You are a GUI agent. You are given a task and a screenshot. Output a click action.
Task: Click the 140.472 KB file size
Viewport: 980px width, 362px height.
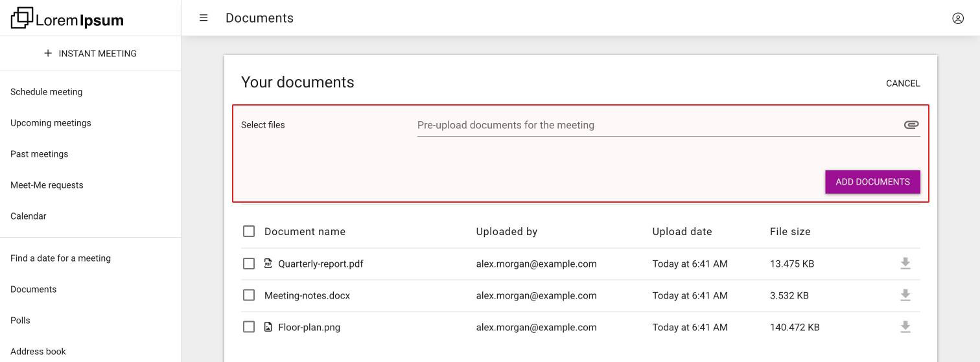[x=795, y=327]
